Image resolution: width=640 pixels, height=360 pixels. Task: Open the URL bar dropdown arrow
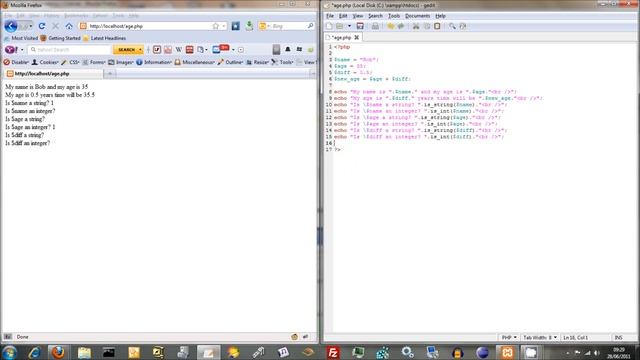224,26
